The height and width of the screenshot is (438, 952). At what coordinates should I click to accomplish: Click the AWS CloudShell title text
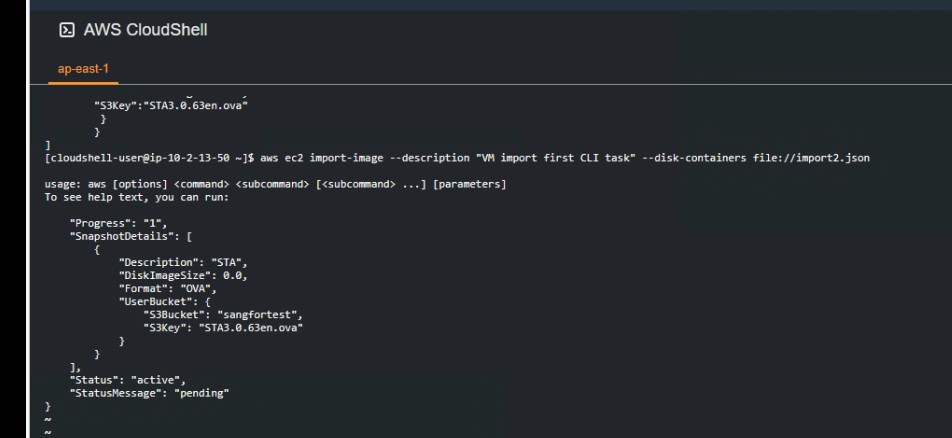click(145, 30)
